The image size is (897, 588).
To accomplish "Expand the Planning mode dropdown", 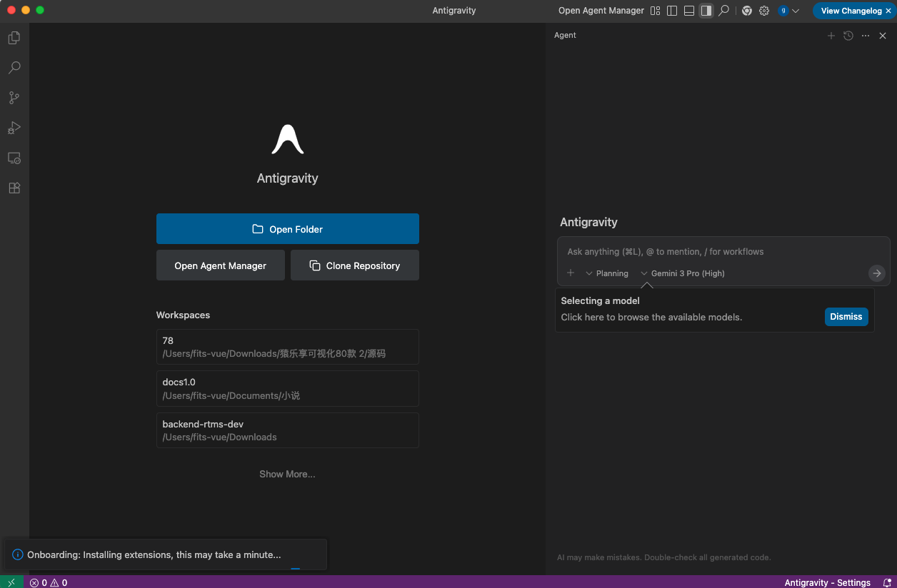I will click(x=607, y=273).
